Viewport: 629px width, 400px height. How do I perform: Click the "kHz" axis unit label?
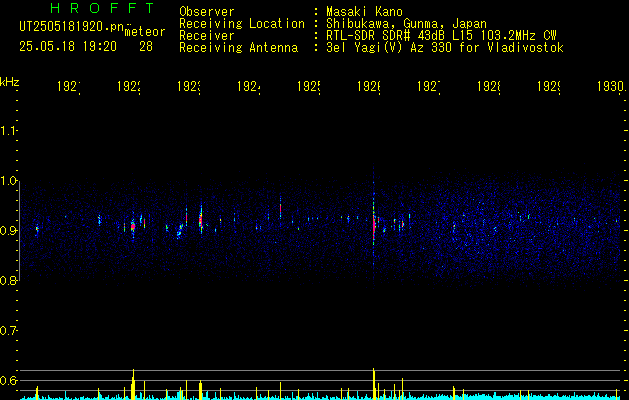pos(10,82)
